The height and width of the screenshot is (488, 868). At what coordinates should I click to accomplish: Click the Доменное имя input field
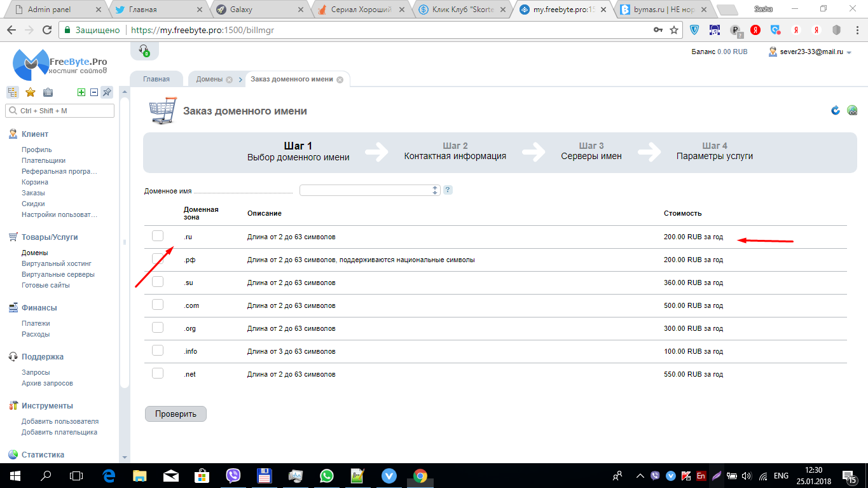[x=365, y=190]
